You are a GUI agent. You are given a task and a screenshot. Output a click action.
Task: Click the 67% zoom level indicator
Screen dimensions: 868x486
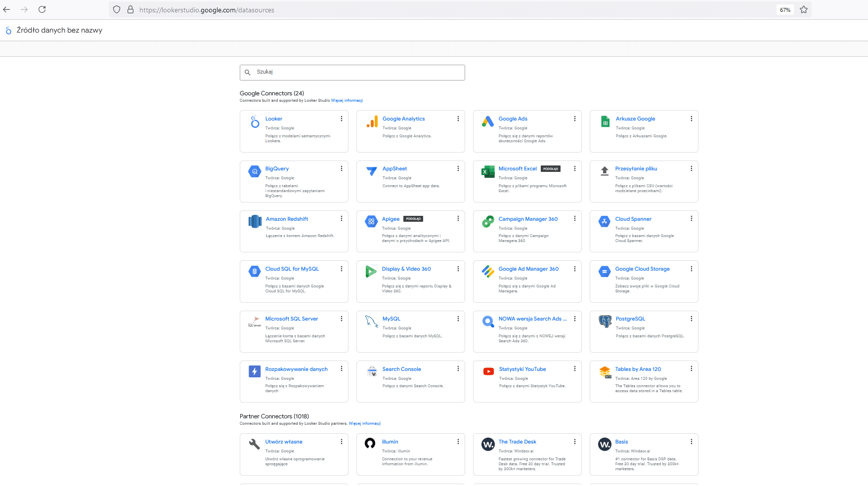click(x=785, y=10)
